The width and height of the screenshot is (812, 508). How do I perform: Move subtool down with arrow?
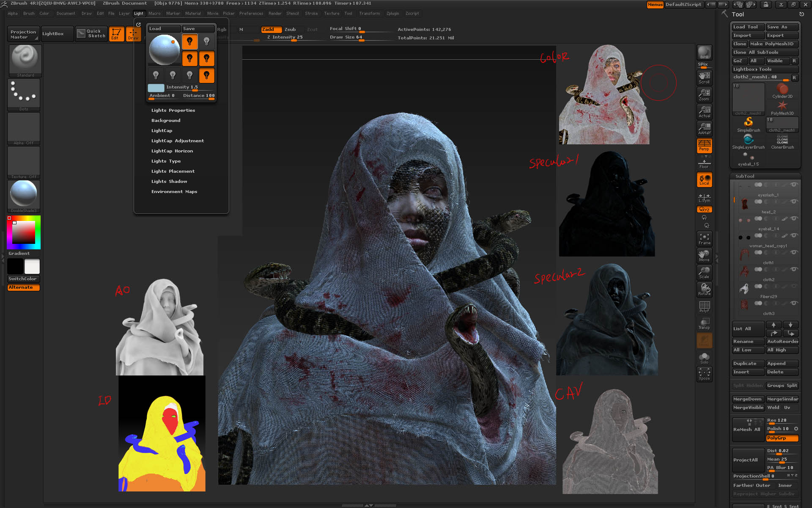790,325
